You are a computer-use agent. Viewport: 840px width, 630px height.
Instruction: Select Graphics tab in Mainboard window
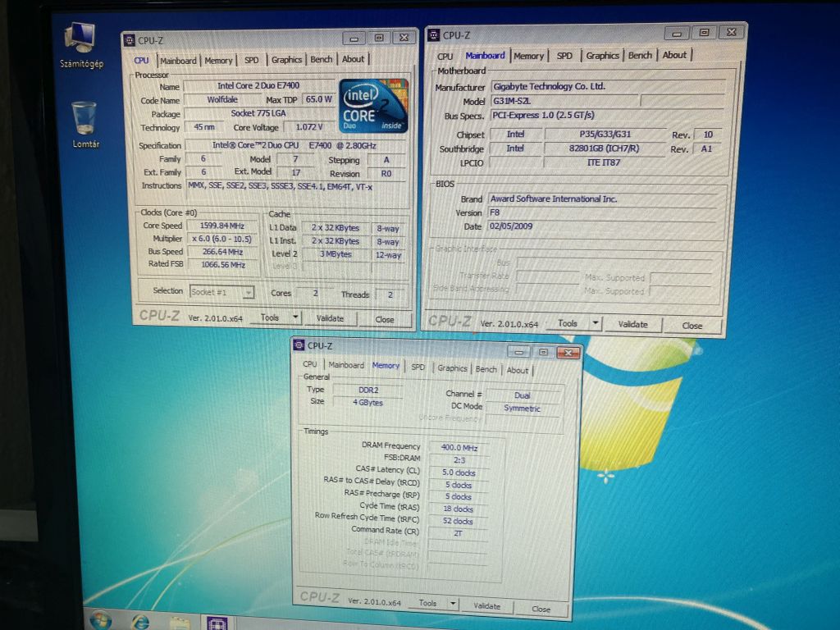(x=603, y=55)
